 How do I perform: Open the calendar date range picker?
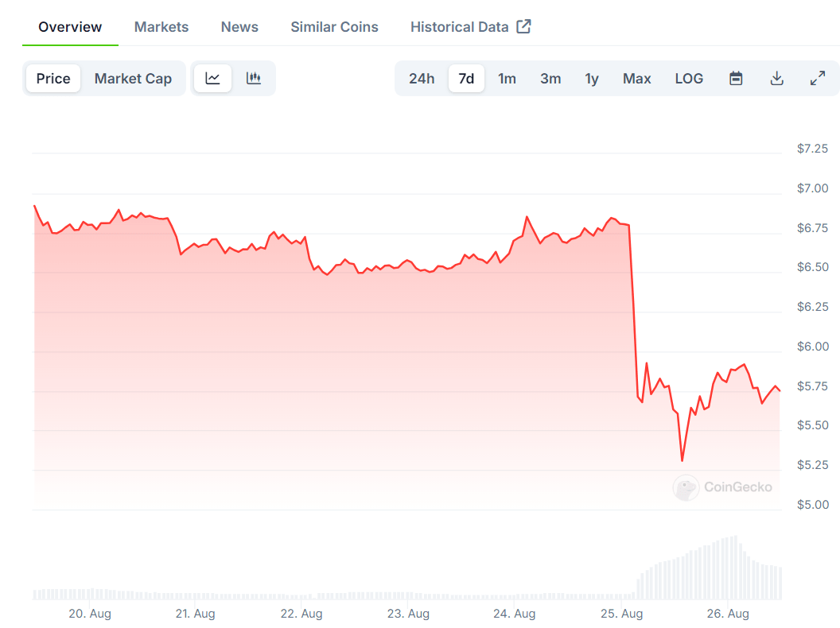pos(736,78)
